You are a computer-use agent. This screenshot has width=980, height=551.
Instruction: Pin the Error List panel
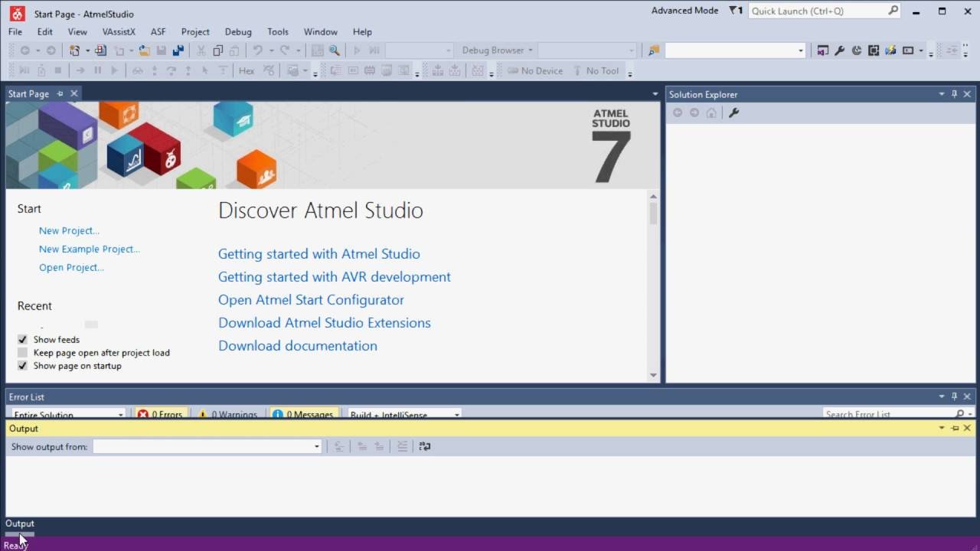tap(954, 396)
